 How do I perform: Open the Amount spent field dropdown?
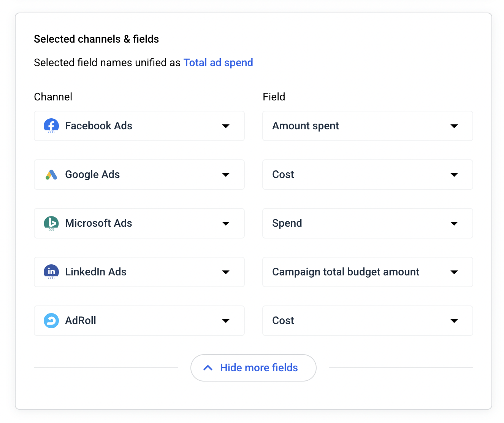coord(454,126)
